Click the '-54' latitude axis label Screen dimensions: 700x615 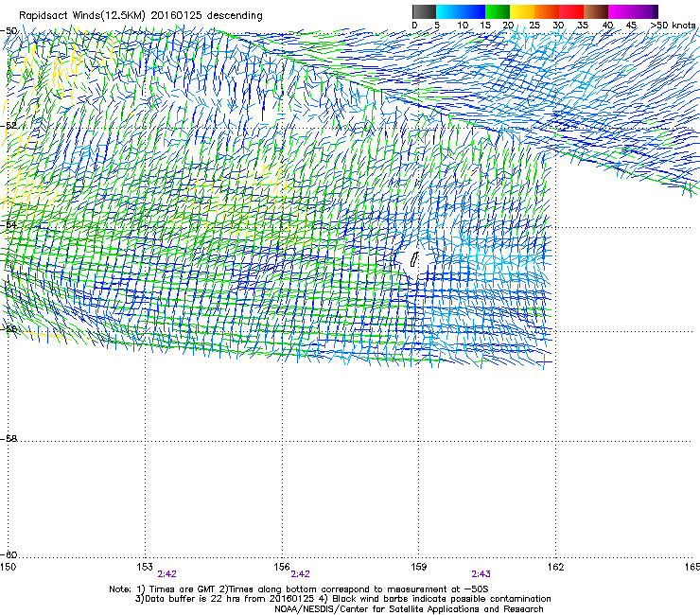pyautogui.click(x=9, y=224)
